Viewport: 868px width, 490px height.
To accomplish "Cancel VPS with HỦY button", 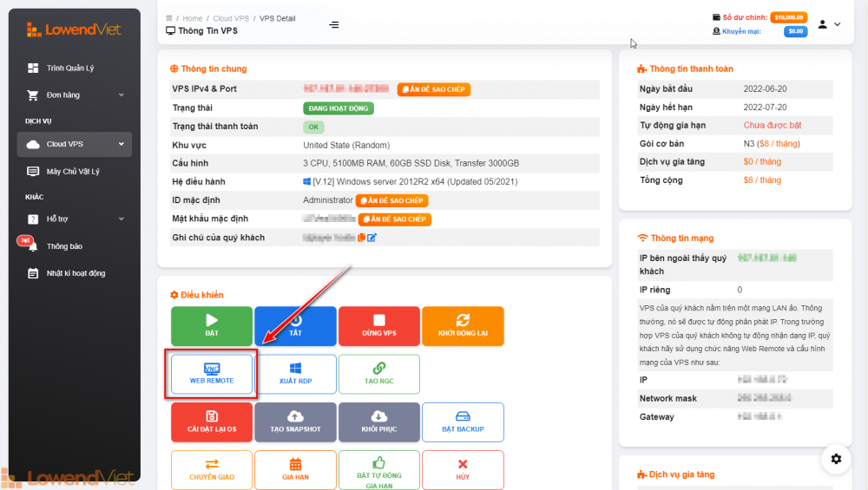I will click(463, 470).
